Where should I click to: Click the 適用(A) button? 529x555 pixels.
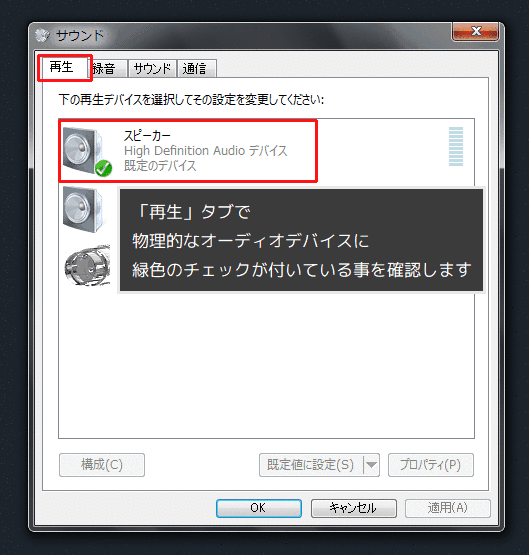pyautogui.click(x=448, y=508)
